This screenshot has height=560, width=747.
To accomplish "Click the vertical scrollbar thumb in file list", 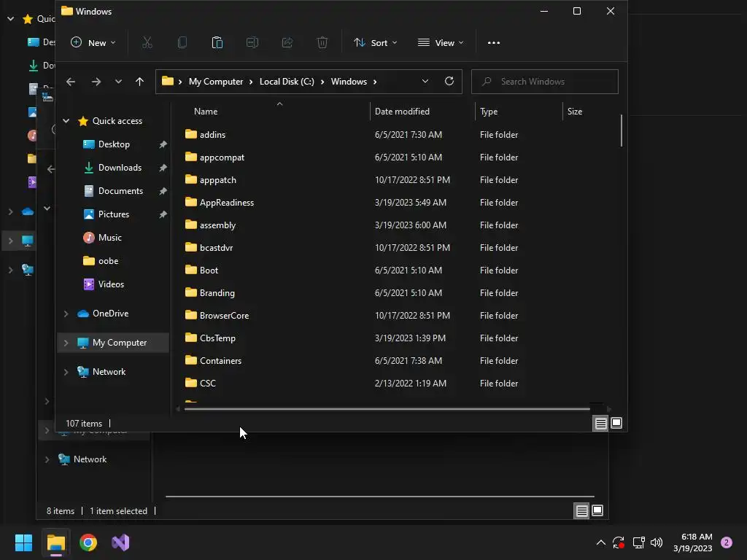I will pos(622,131).
